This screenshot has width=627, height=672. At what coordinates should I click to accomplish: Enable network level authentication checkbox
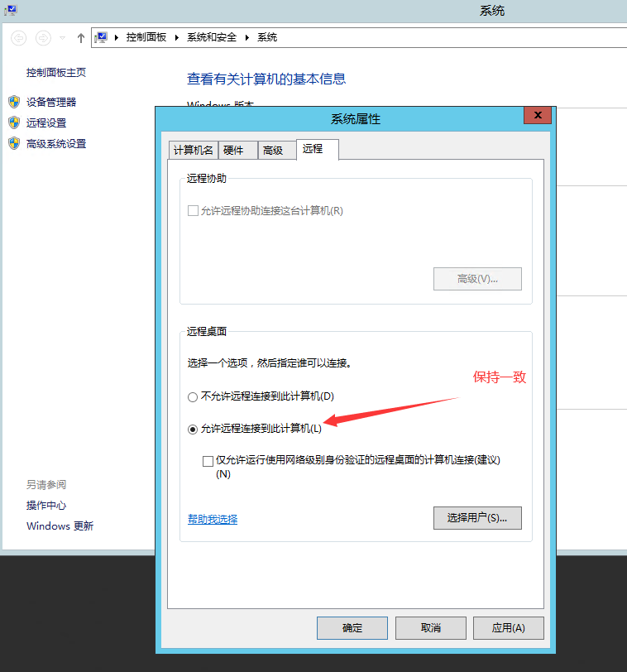208,461
